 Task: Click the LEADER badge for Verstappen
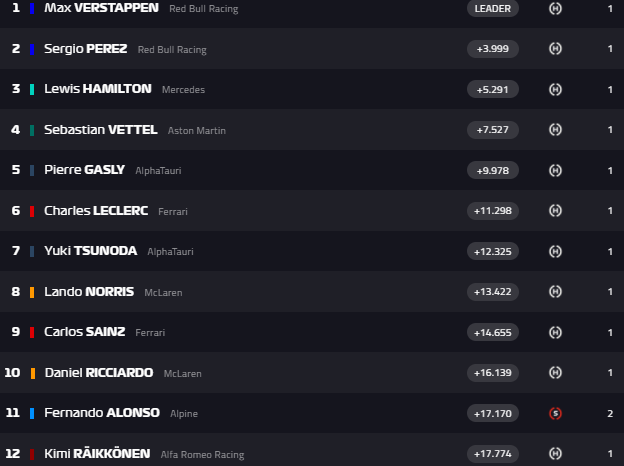pos(493,8)
